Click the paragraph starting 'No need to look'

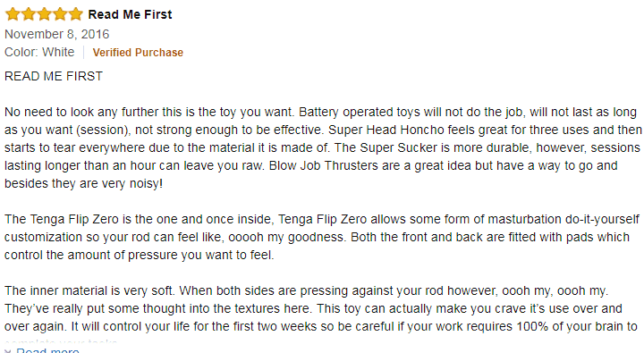[323, 147]
